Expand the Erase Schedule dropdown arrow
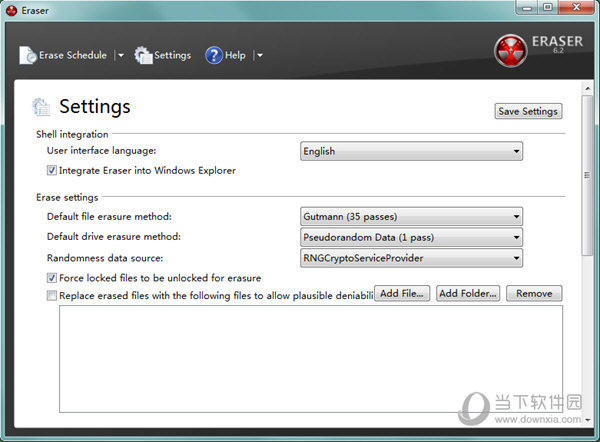The height and width of the screenshot is (442, 600). [121, 55]
